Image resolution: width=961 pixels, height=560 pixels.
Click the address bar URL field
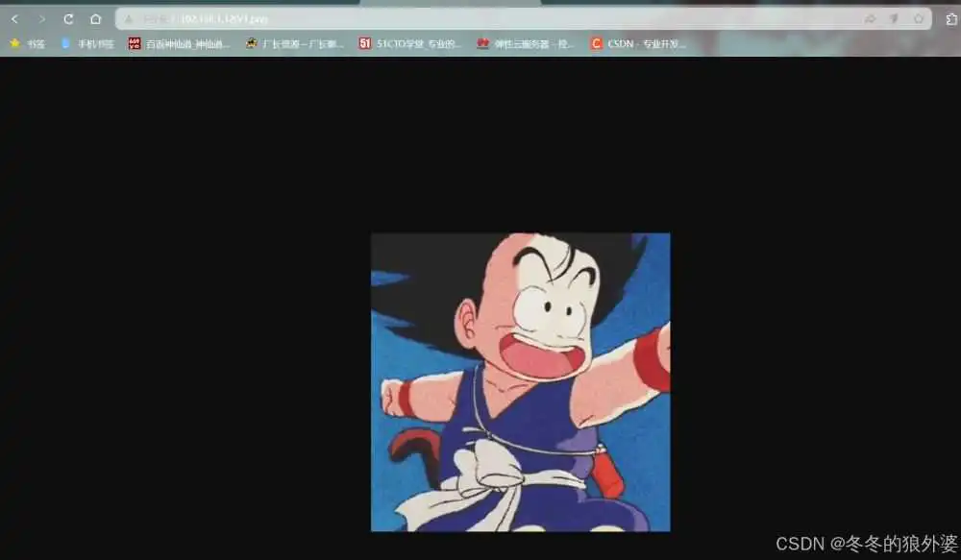(x=480, y=19)
